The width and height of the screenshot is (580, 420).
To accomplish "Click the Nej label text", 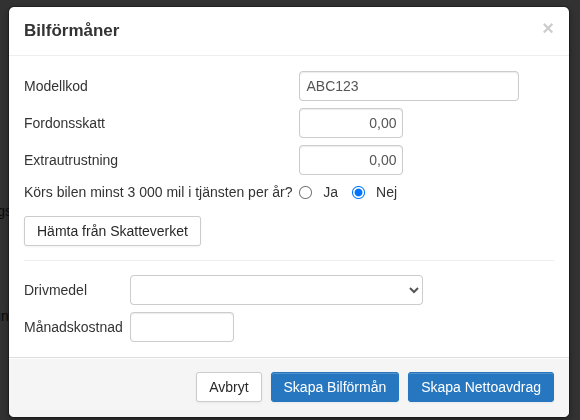I will pyautogui.click(x=386, y=192).
